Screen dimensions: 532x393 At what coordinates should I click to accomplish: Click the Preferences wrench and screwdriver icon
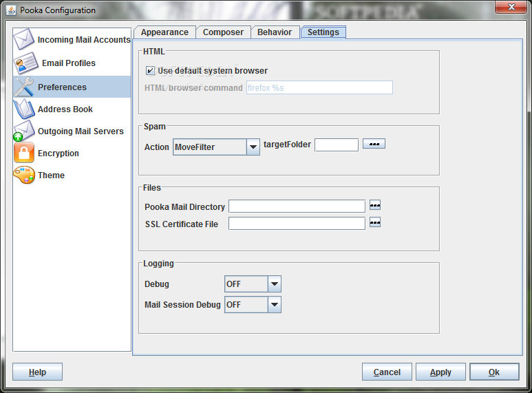24,87
